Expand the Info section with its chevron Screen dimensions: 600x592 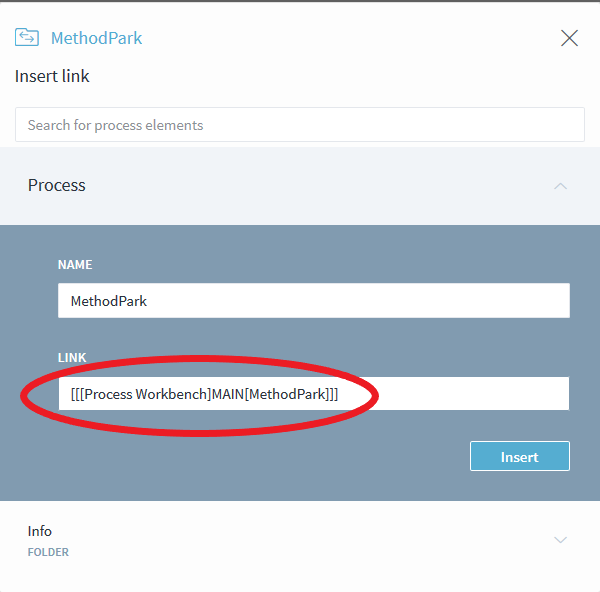coord(561,540)
